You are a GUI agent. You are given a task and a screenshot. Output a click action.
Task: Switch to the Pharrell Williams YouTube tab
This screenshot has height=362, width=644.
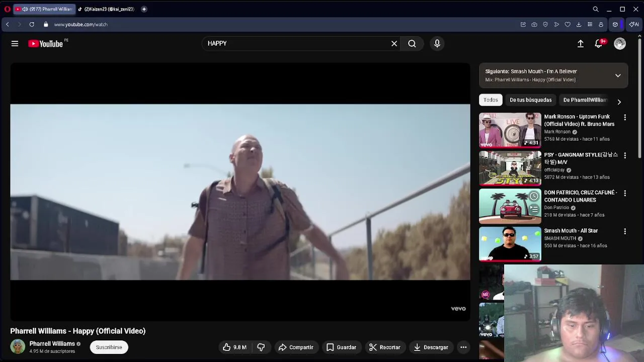(44, 9)
